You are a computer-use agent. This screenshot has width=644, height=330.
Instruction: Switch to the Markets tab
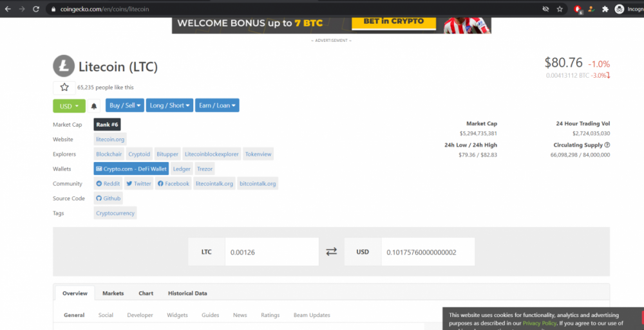(x=113, y=293)
